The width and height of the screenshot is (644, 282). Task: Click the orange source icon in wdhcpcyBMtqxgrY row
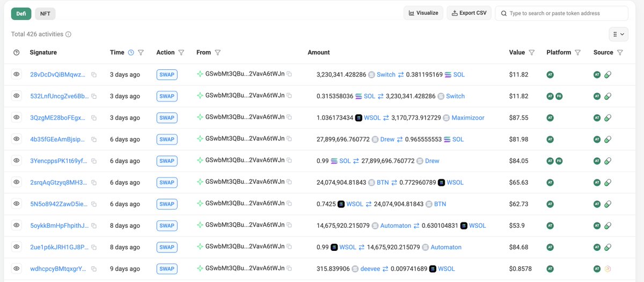(608, 269)
